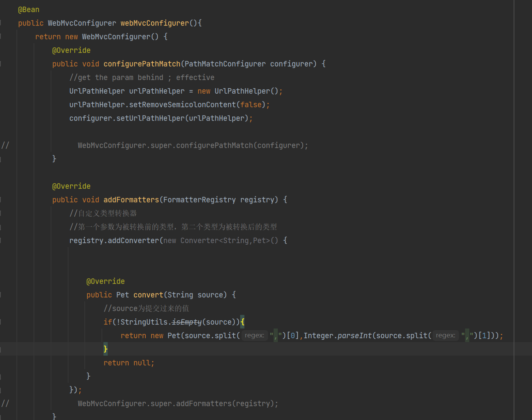
Task: Click the false argument in setRemoveSemicolonContent
Action: pyautogui.click(x=251, y=105)
